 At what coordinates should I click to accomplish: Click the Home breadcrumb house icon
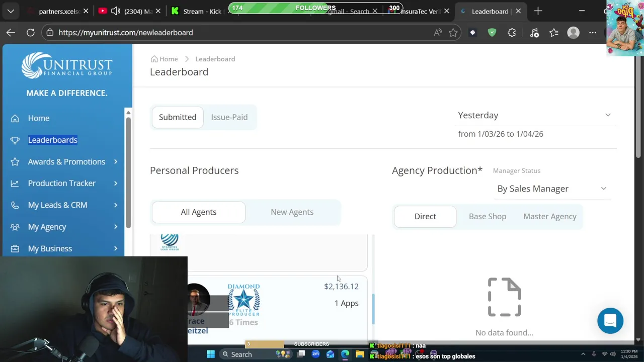(154, 59)
